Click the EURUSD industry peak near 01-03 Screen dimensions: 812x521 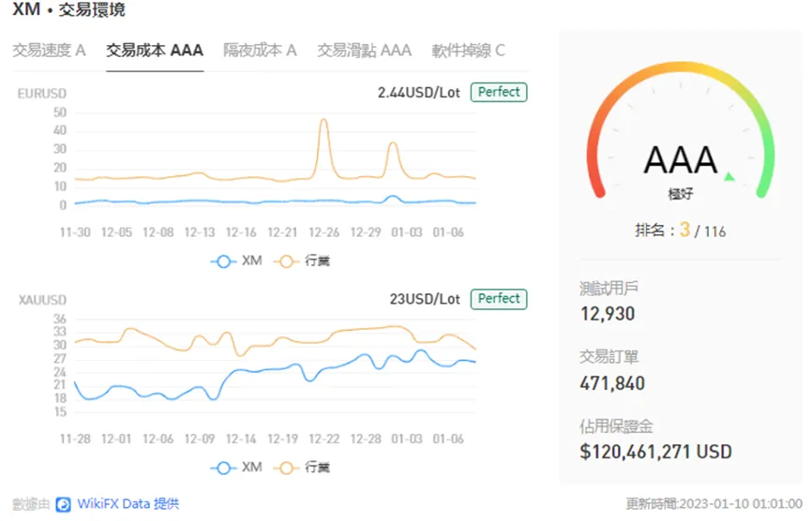pos(393,143)
